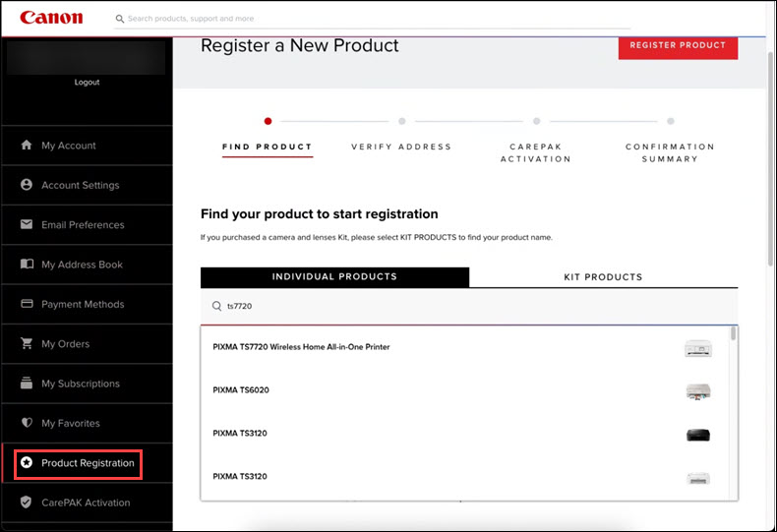Switch to the INDIVIDUAL PRODUCTS tab

334,277
